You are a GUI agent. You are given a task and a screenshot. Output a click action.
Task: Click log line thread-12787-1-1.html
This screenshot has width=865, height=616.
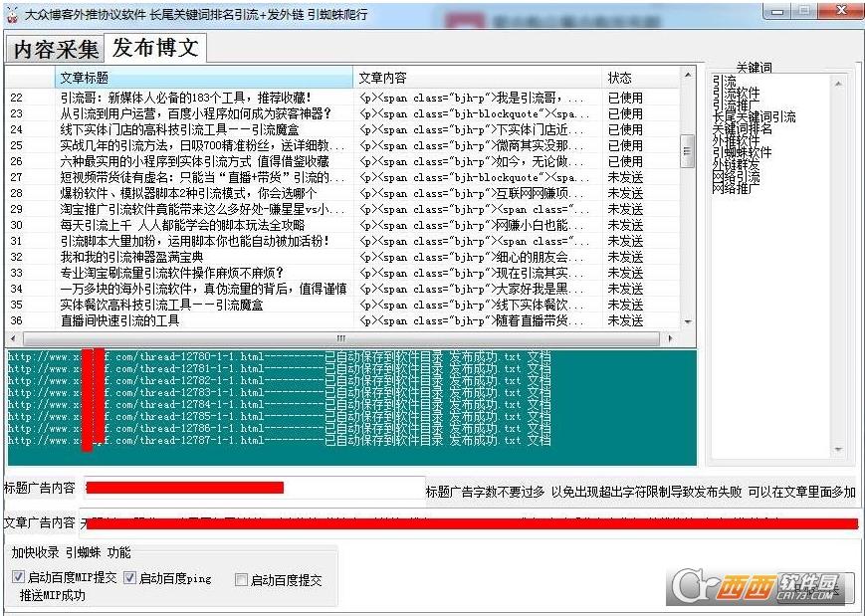click(x=279, y=440)
